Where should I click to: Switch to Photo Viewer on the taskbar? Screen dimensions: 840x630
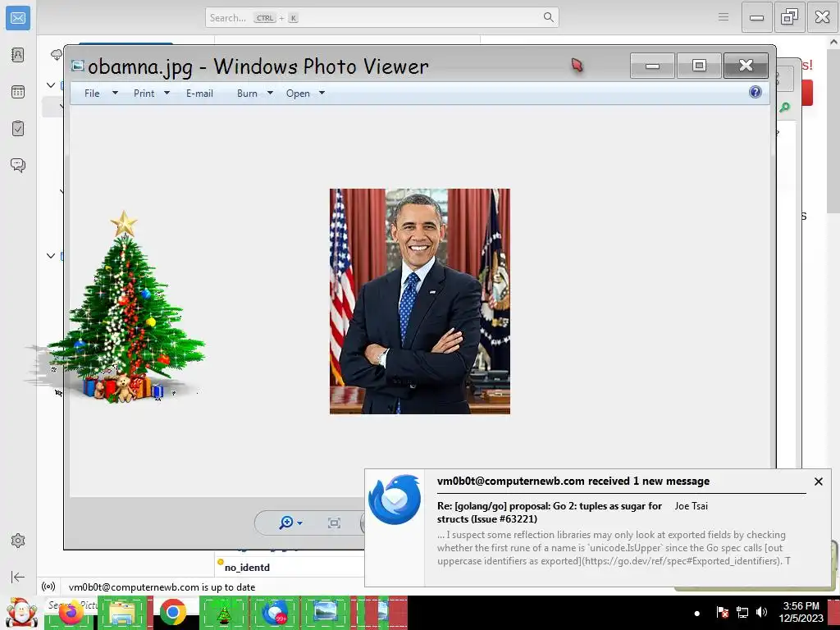pos(325,612)
